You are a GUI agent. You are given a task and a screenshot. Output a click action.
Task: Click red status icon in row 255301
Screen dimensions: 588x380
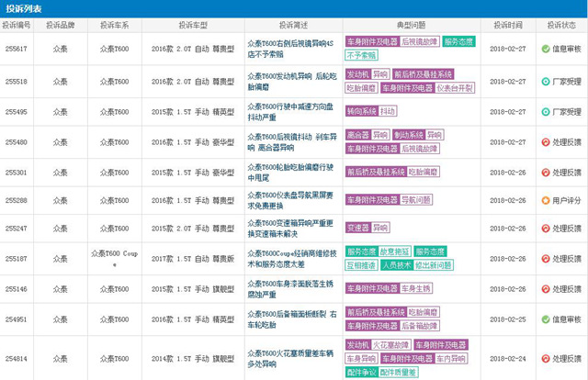pyautogui.click(x=546, y=173)
